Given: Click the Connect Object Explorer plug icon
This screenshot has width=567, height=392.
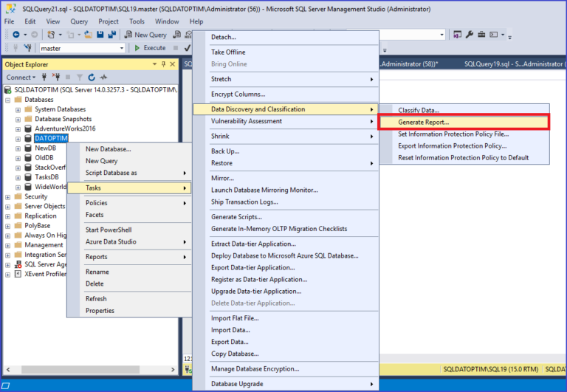Looking at the screenshot, I should point(44,77).
